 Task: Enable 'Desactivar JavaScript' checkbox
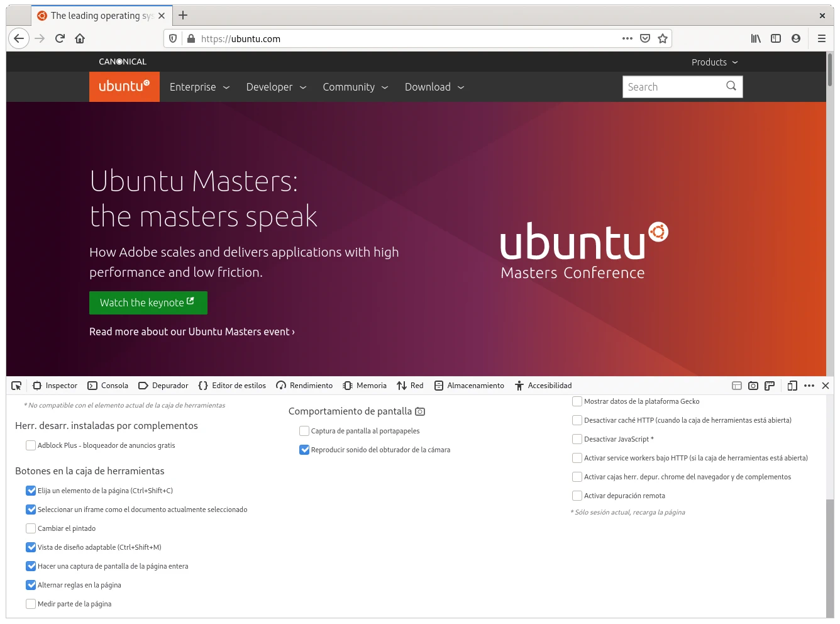[577, 439]
